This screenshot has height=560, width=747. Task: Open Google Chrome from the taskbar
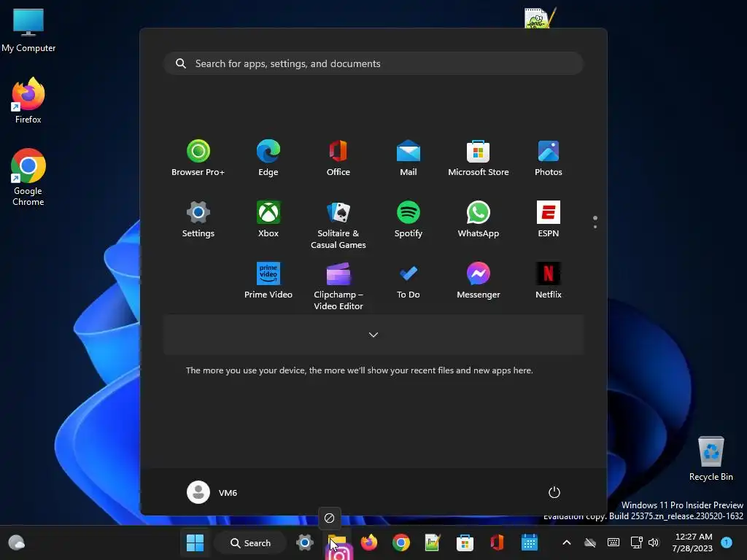click(x=401, y=542)
